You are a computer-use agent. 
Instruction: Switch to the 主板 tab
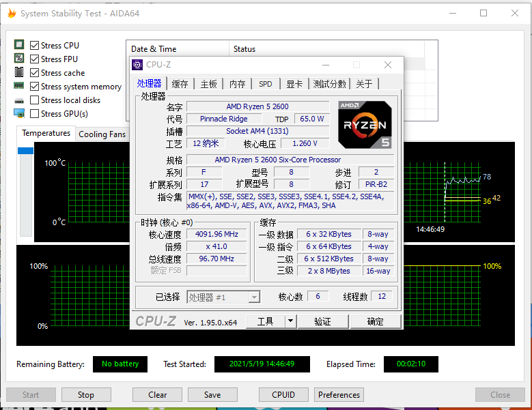point(209,84)
